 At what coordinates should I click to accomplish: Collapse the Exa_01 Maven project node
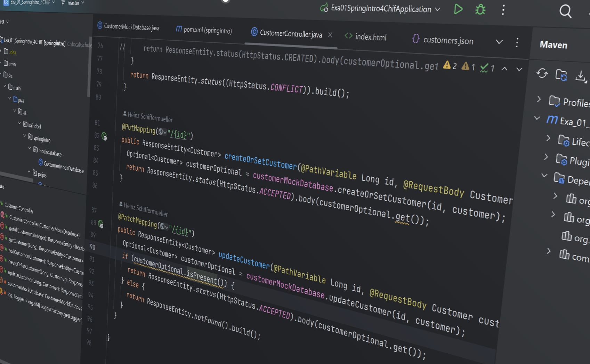537,118
